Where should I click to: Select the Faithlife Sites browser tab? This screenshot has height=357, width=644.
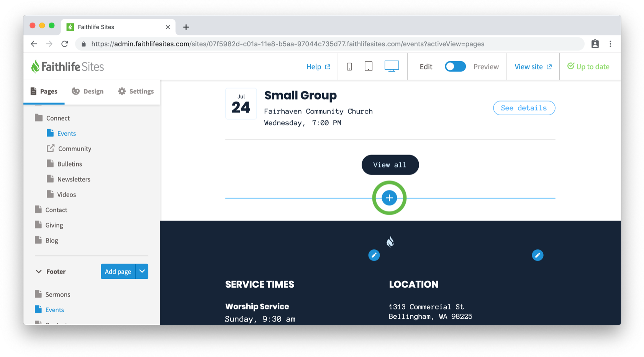tap(118, 27)
